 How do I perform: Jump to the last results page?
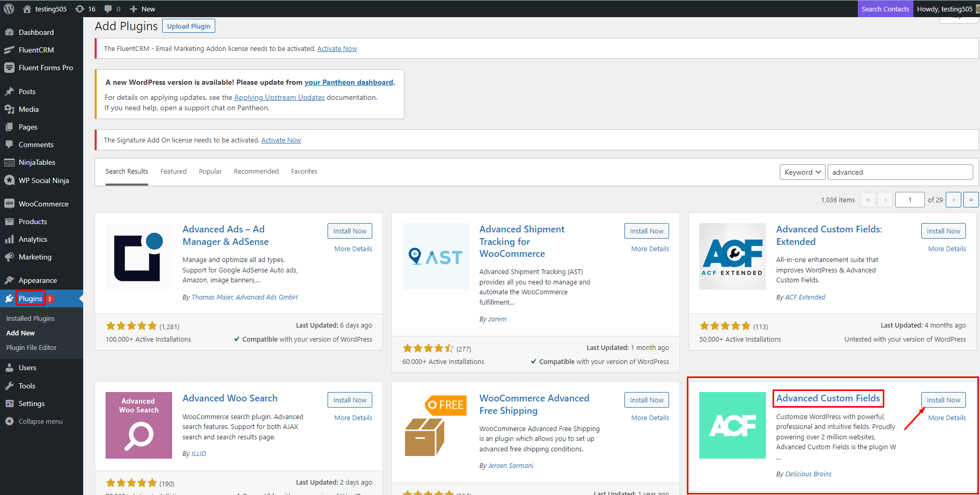[971, 200]
